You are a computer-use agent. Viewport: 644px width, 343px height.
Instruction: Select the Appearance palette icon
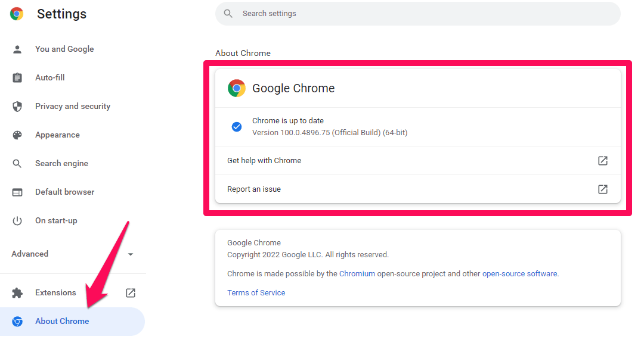point(18,135)
